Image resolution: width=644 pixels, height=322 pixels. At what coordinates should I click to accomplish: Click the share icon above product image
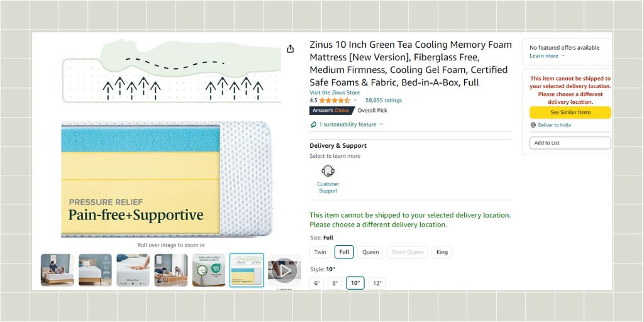tap(290, 49)
